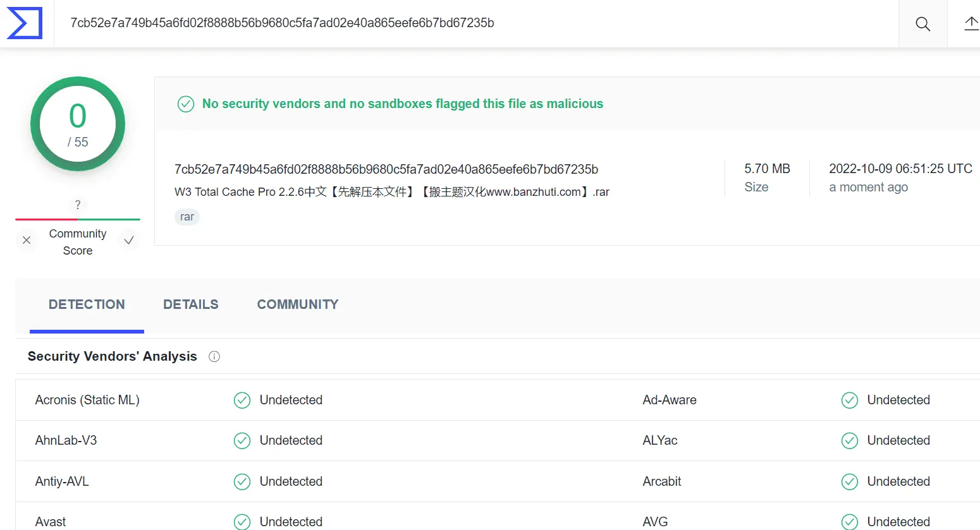
Task: Upload a file with the upload arrow icon
Action: (971, 24)
